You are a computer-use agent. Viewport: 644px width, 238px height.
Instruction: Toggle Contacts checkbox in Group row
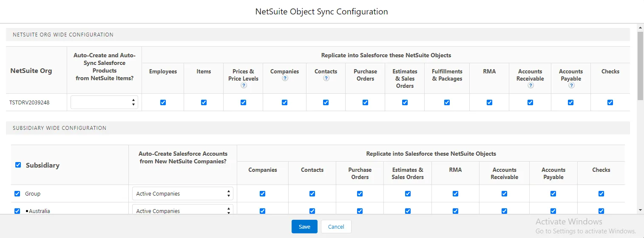tap(312, 193)
